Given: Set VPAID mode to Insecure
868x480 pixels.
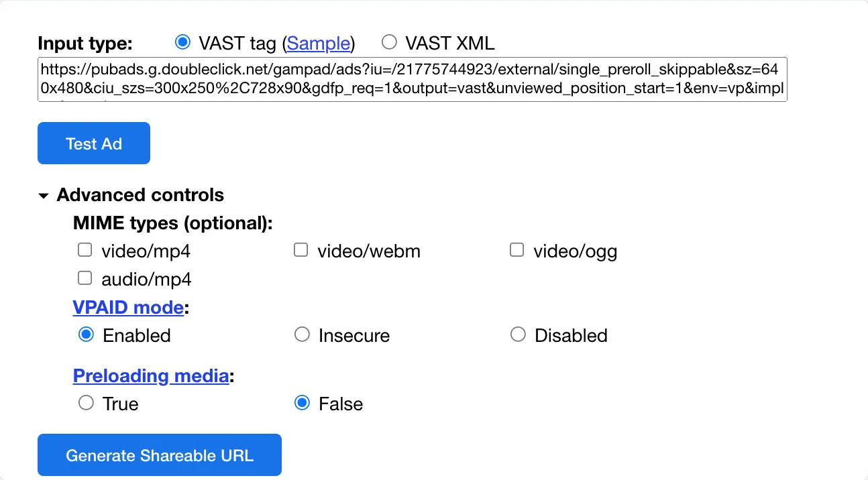Looking at the screenshot, I should 302,335.
